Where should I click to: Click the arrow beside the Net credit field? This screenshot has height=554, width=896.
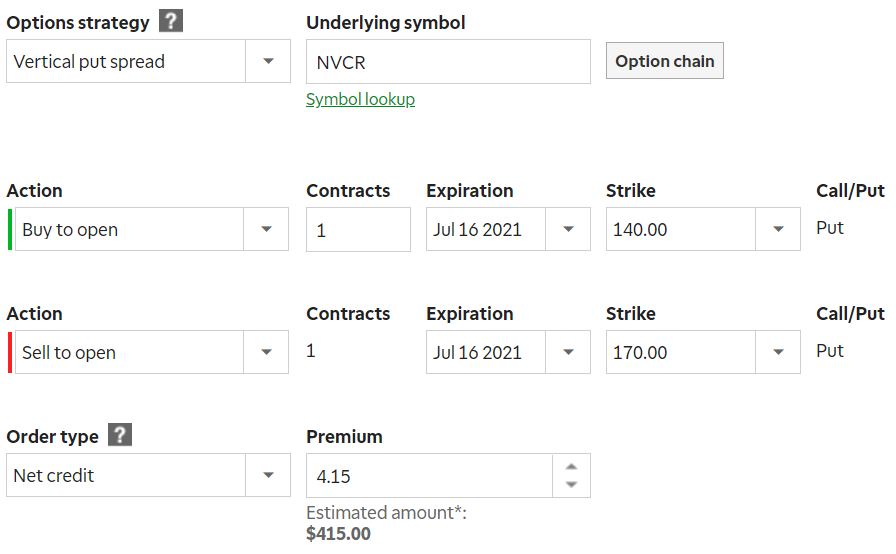268,475
